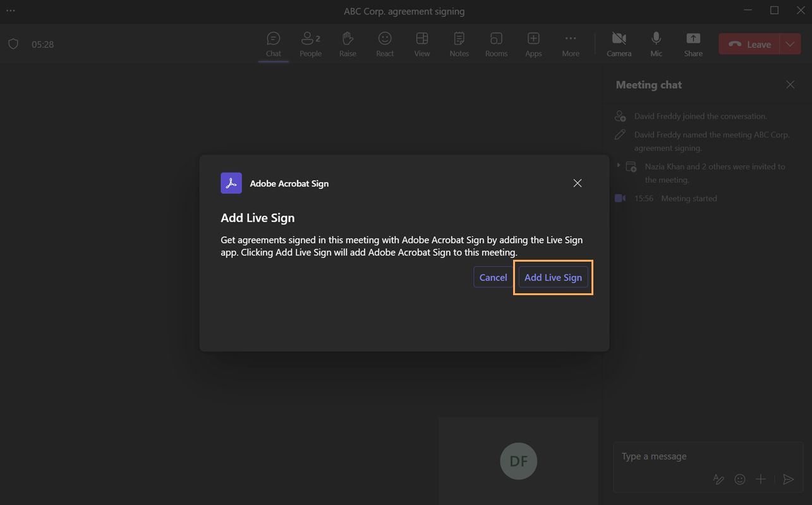Click the meeting timer 05:28
Viewport: 812px width, 505px height.
[43, 45]
